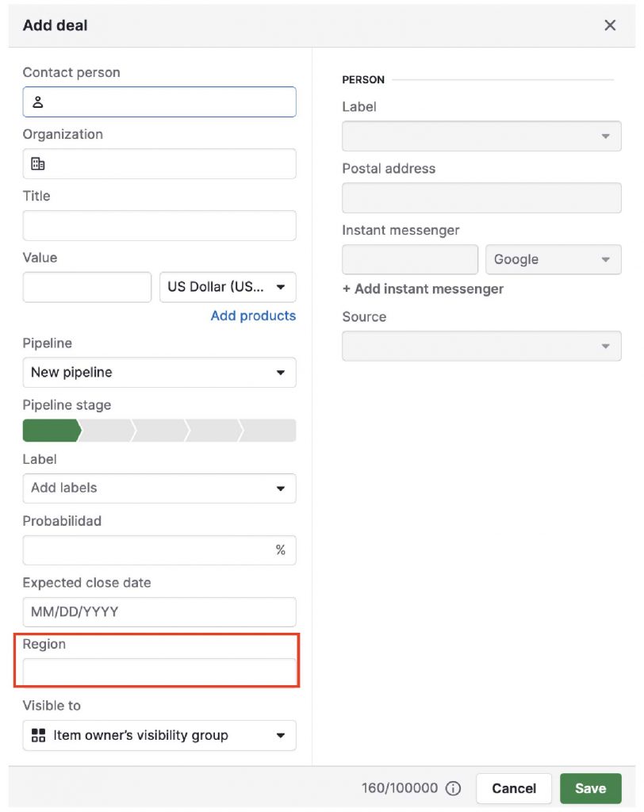Click the character count info icon
The width and height of the screenshot is (644, 812).
pos(452,788)
